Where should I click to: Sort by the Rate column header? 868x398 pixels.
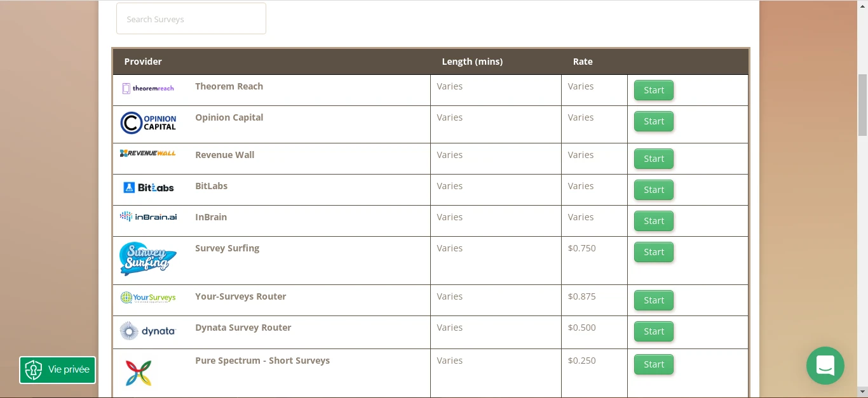pyautogui.click(x=583, y=62)
